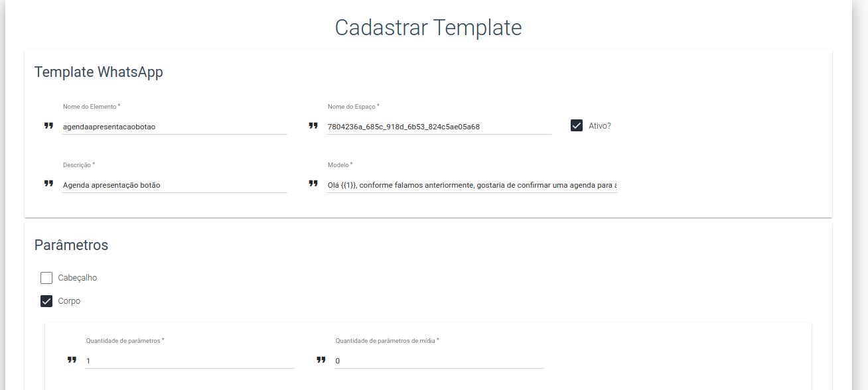This screenshot has height=390, width=868.
Task: Click quote icon beside Nome do Elemento
Action: coord(48,125)
